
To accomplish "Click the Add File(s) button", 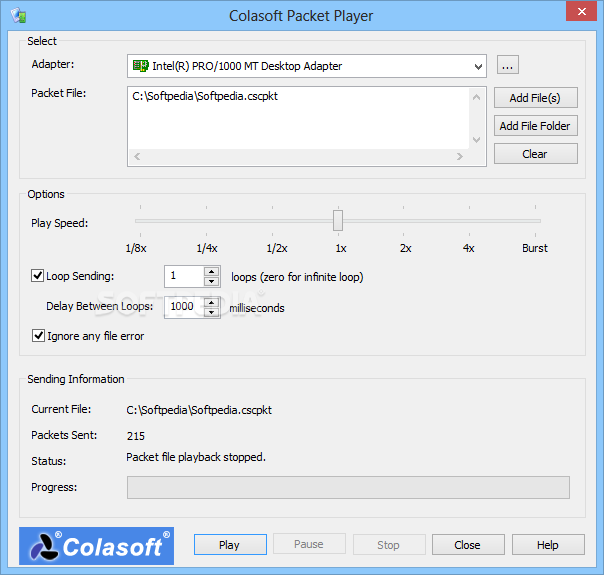I will [x=535, y=98].
